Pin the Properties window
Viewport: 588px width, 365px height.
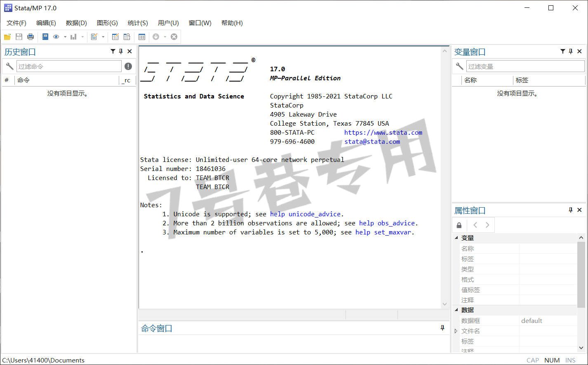(x=571, y=210)
